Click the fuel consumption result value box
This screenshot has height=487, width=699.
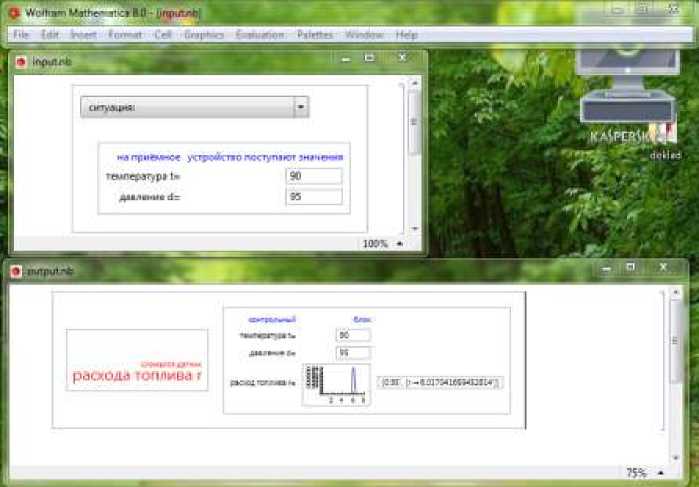point(440,382)
